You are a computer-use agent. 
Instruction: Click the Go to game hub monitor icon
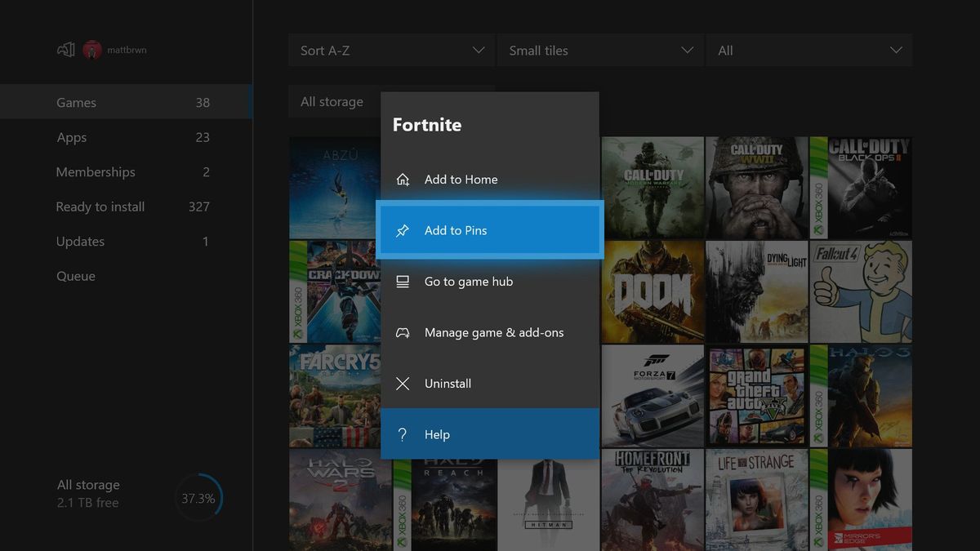coord(402,281)
